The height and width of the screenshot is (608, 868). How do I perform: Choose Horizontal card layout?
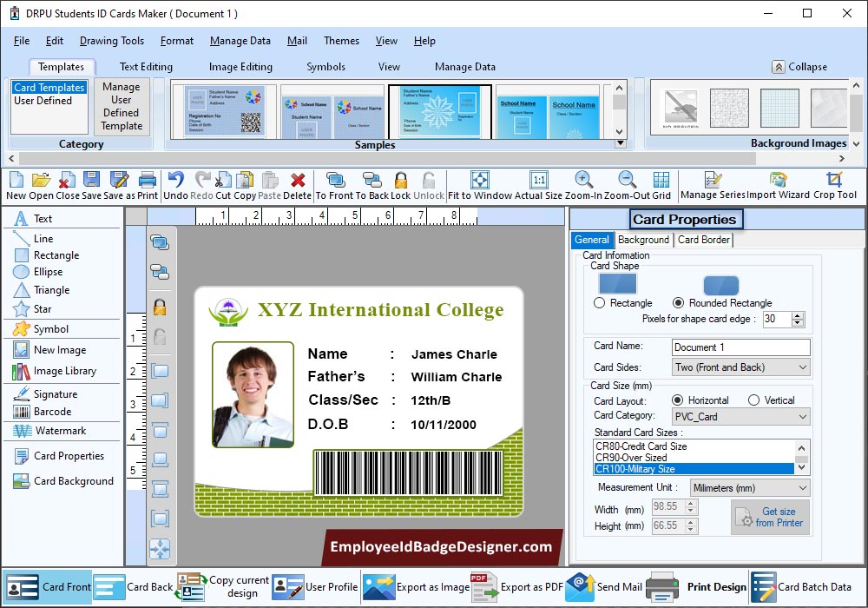(677, 400)
